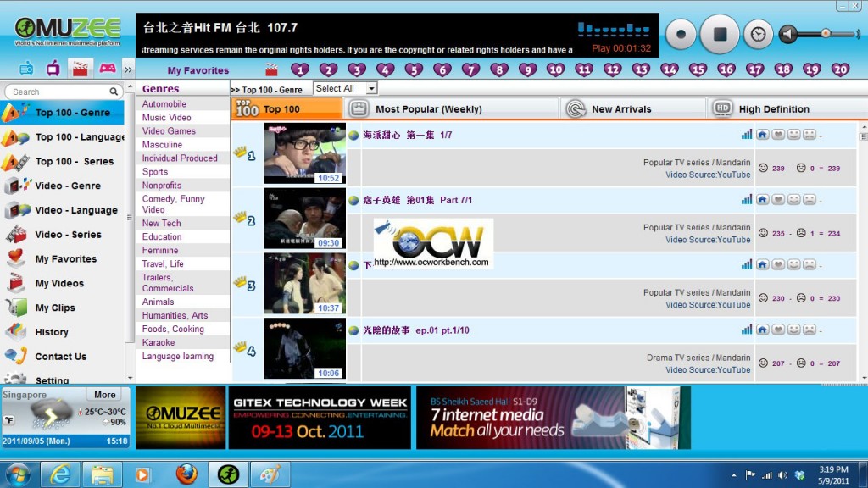Click home icon on rank 2 row

tap(762, 200)
